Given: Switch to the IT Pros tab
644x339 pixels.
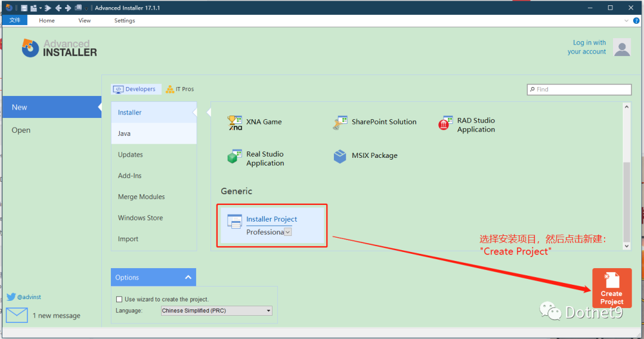Looking at the screenshot, I should [180, 89].
